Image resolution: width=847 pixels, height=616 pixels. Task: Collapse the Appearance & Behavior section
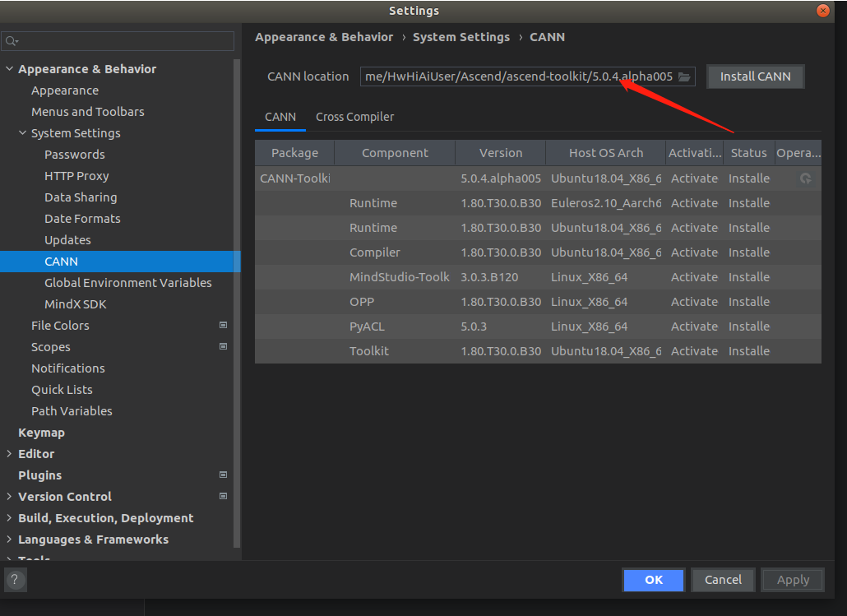(9, 68)
